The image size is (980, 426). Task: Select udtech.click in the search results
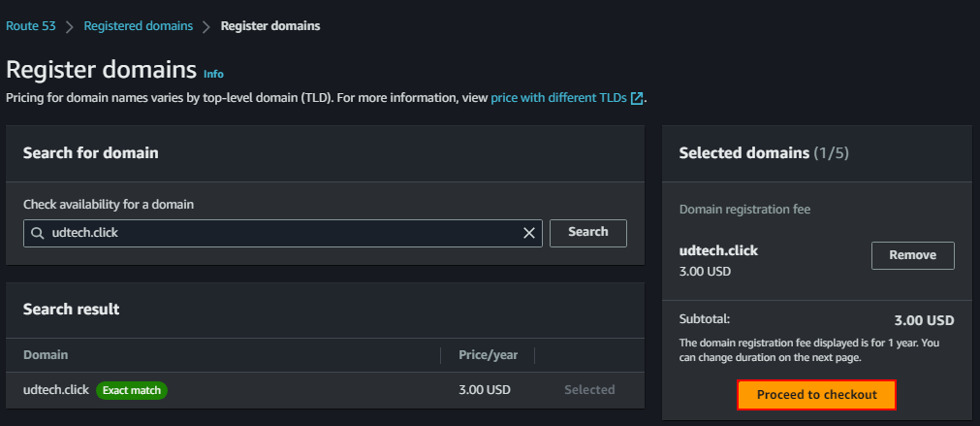[x=56, y=390]
